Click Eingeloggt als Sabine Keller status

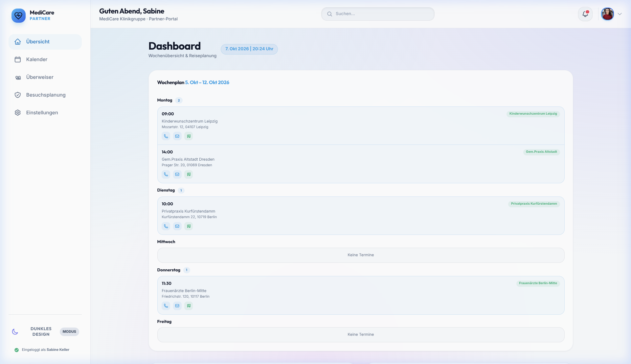click(42, 350)
